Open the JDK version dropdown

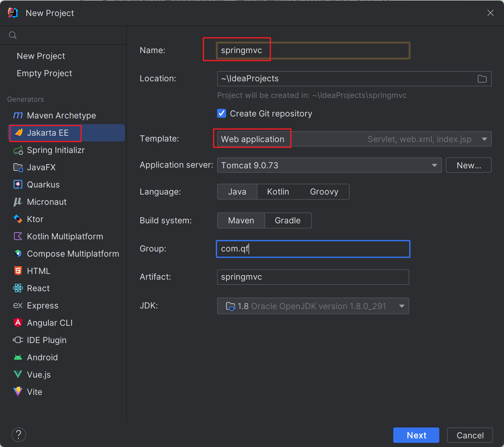[313, 306]
